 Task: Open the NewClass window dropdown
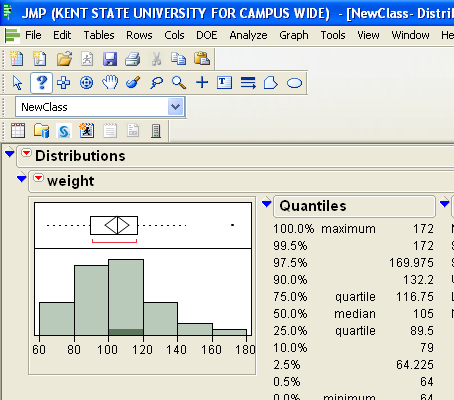click(x=176, y=107)
